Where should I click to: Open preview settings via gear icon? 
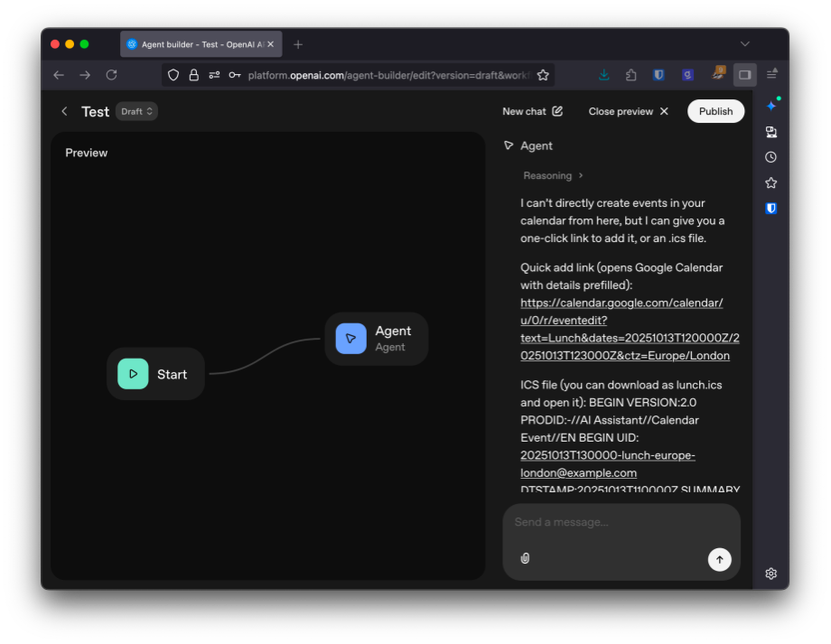coord(770,573)
